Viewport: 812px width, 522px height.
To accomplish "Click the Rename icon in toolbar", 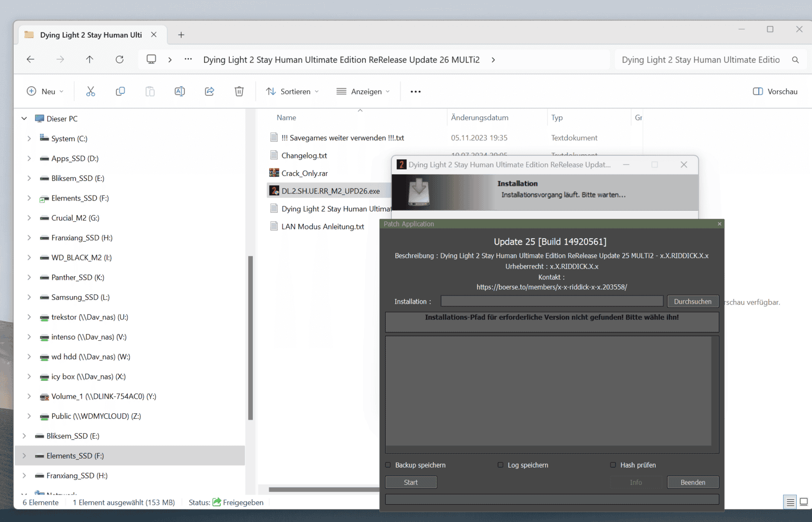I will click(180, 91).
